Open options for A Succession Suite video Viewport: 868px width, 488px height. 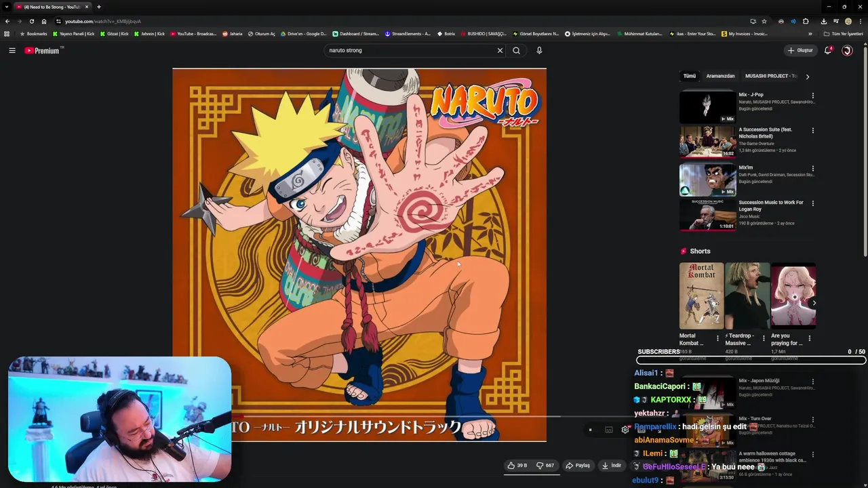pos(812,130)
